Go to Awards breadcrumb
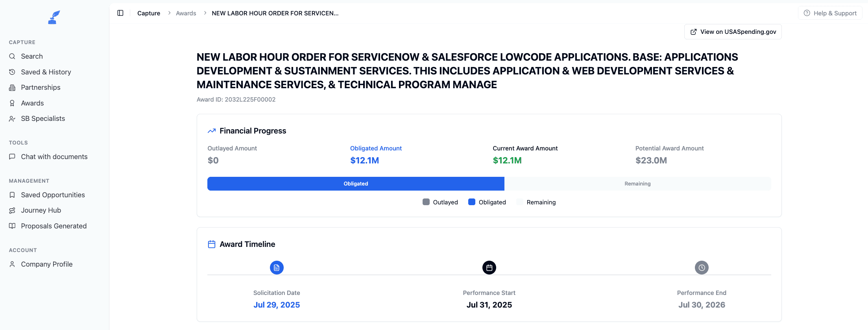This screenshot has height=330, width=868. point(186,13)
